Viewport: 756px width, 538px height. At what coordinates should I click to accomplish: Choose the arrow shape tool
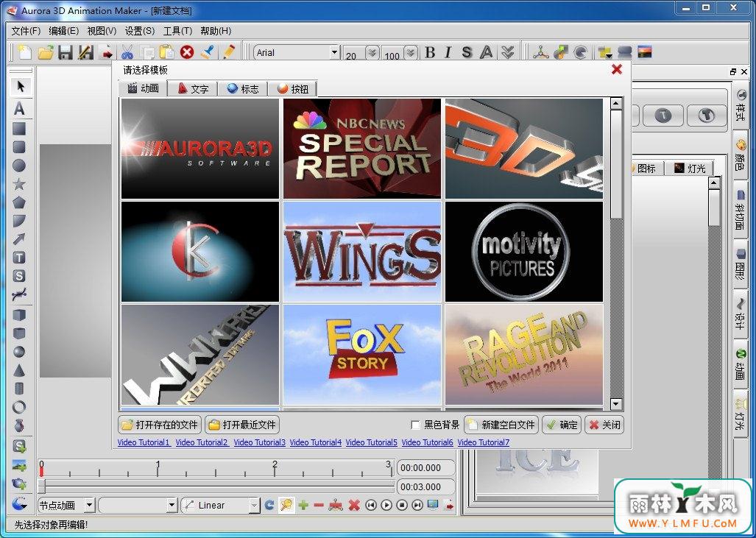pyautogui.click(x=19, y=239)
